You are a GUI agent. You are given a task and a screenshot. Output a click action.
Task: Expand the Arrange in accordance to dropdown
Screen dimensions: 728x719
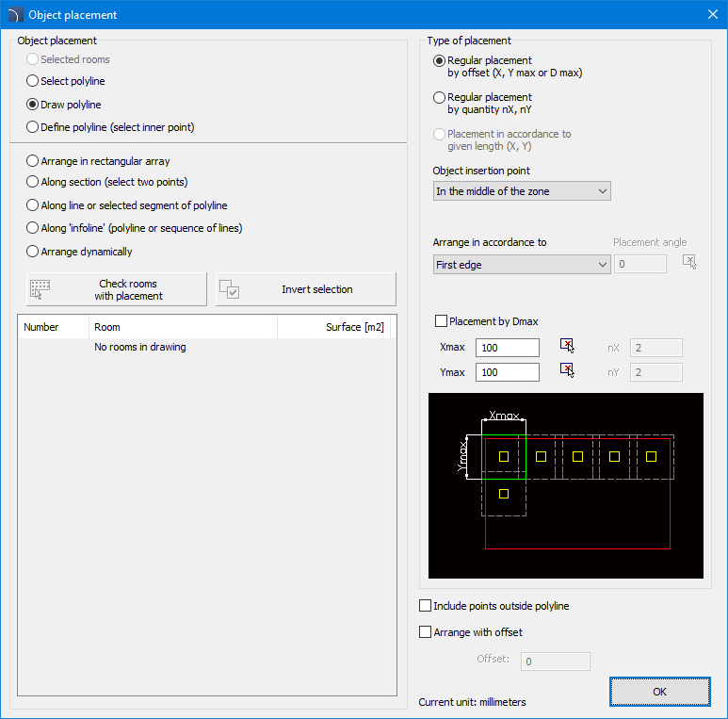tap(522, 265)
